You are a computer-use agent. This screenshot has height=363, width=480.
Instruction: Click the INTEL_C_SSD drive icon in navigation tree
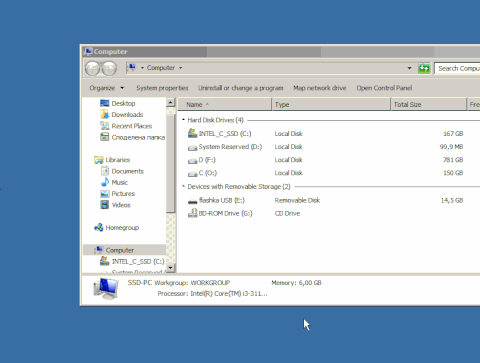coord(105,261)
